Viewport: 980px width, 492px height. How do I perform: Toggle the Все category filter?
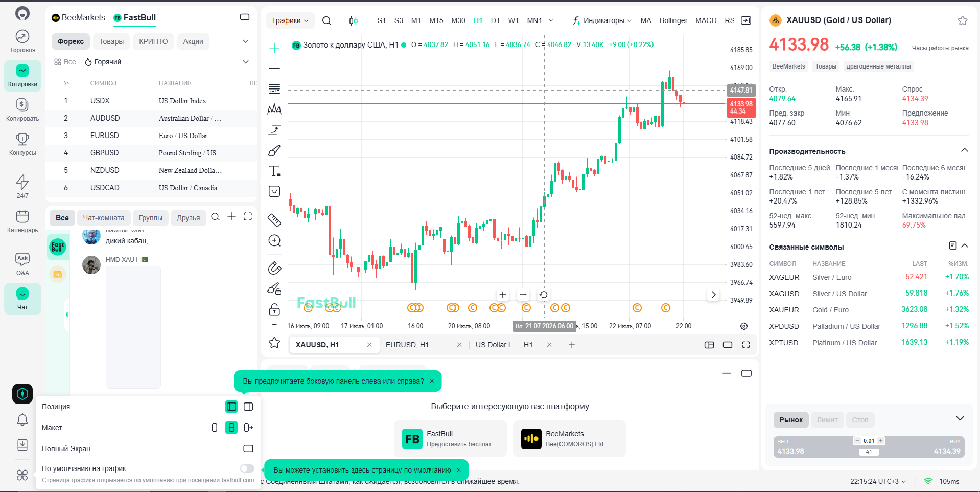pos(65,62)
